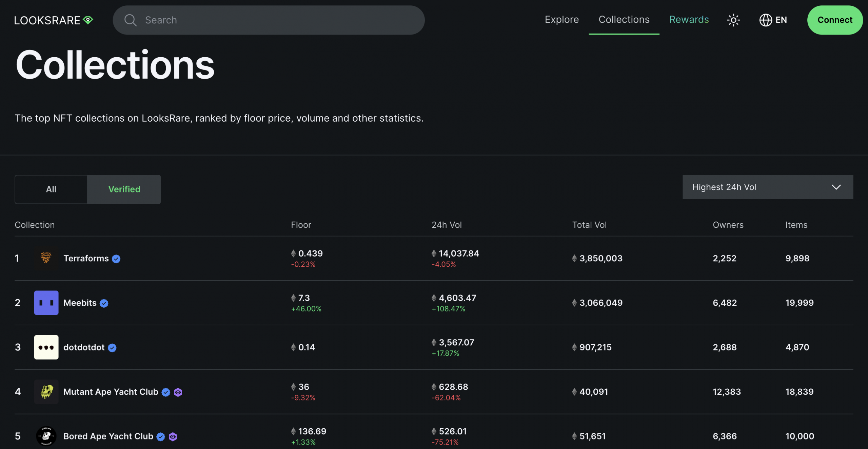Click ETH icon beside dotdotdot total vol 907,215
The image size is (868, 449).
point(574,347)
